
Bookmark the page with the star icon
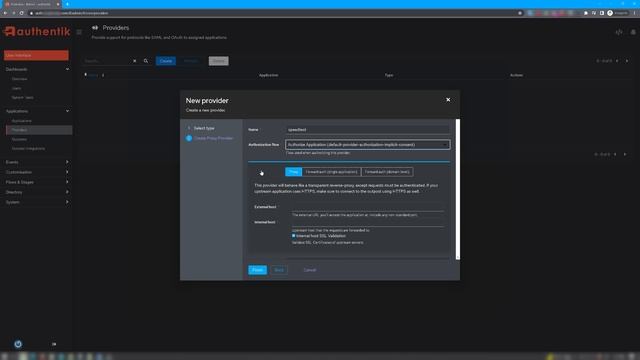tap(520, 13)
